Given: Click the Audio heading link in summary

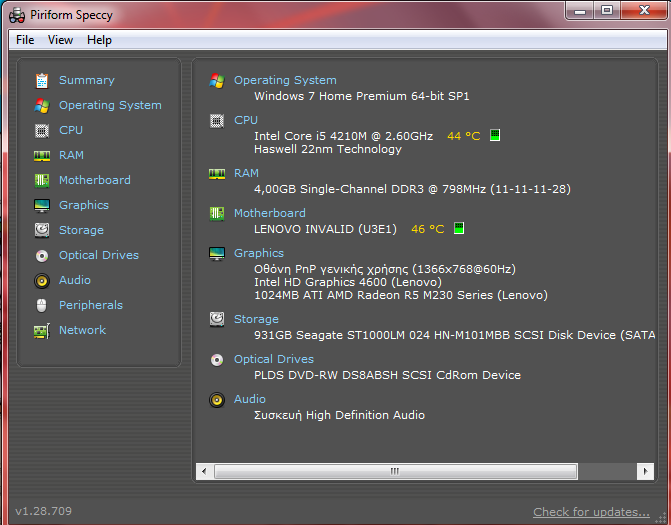Looking at the screenshot, I should pyautogui.click(x=249, y=399).
